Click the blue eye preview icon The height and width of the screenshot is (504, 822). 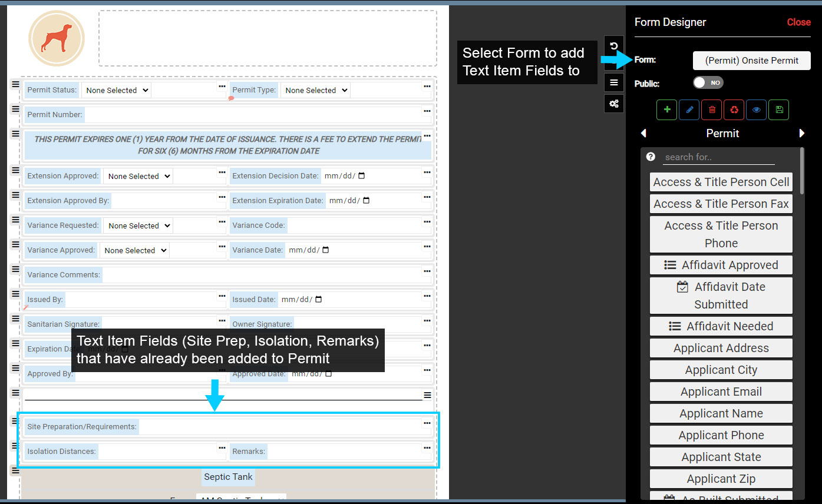757,110
